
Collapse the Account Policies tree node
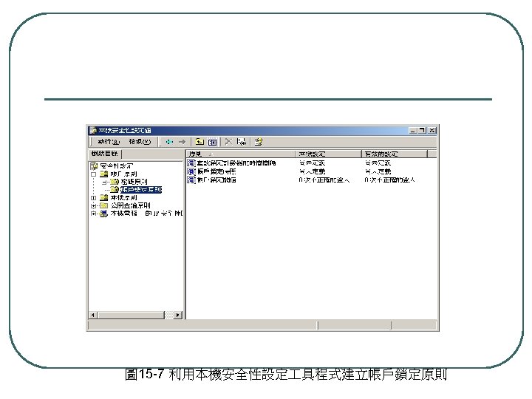tap(94, 174)
